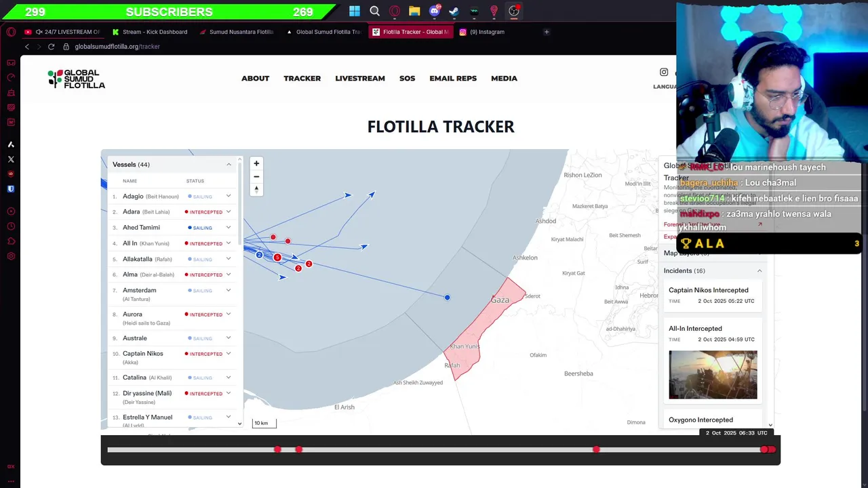
Task: Expand the Captain Nikos vessel details
Action: (229, 353)
